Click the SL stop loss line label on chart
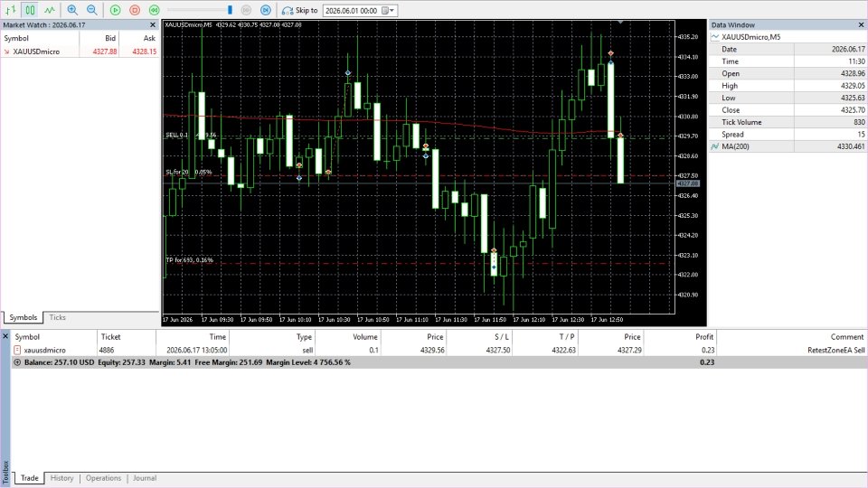The image size is (868, 488). point(189,172)
